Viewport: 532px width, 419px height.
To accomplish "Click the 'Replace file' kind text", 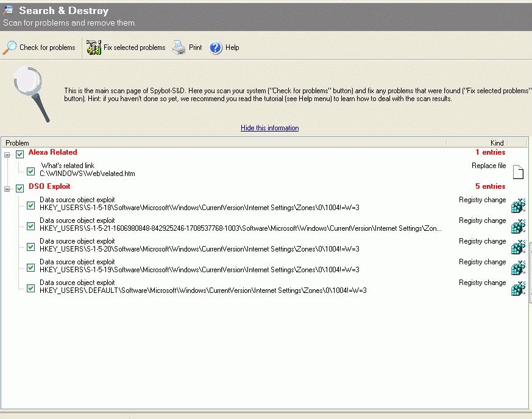I will tap(489, 166).
